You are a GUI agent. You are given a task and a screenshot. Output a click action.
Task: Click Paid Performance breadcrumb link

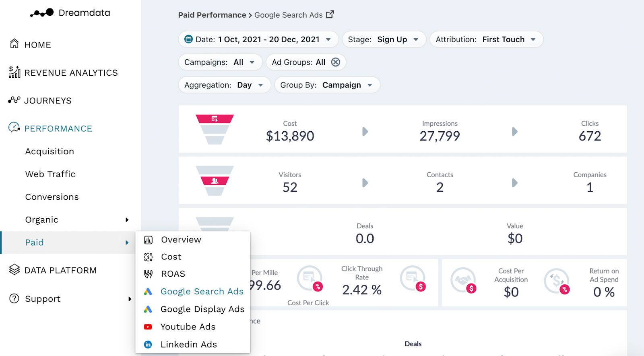point(212,15)
